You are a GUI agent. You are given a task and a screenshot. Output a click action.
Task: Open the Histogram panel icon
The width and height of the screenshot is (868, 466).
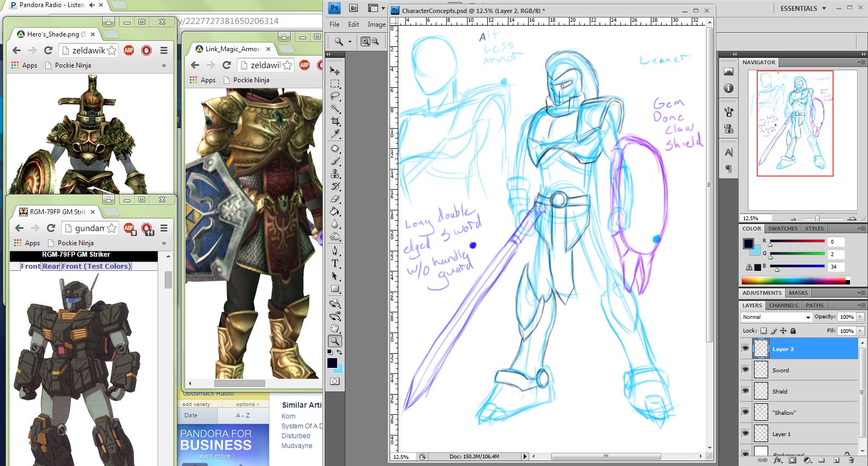click(728, 71)
